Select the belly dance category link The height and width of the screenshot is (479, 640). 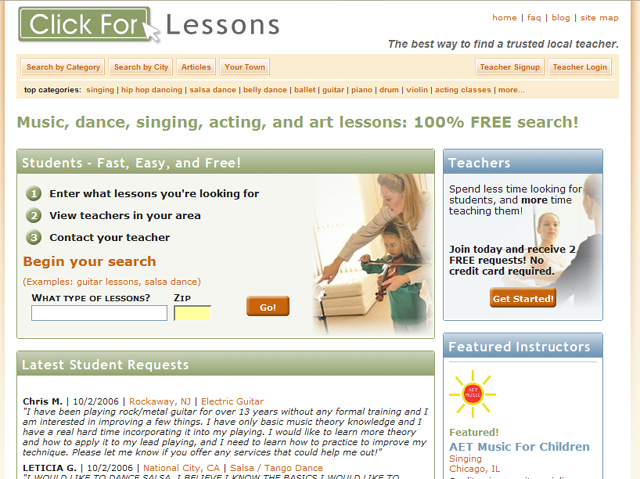point(265,90)
